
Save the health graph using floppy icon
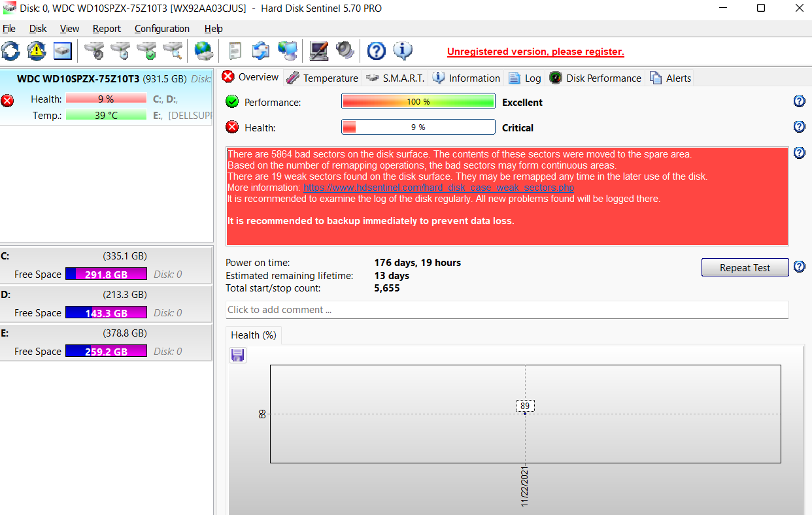238,355
